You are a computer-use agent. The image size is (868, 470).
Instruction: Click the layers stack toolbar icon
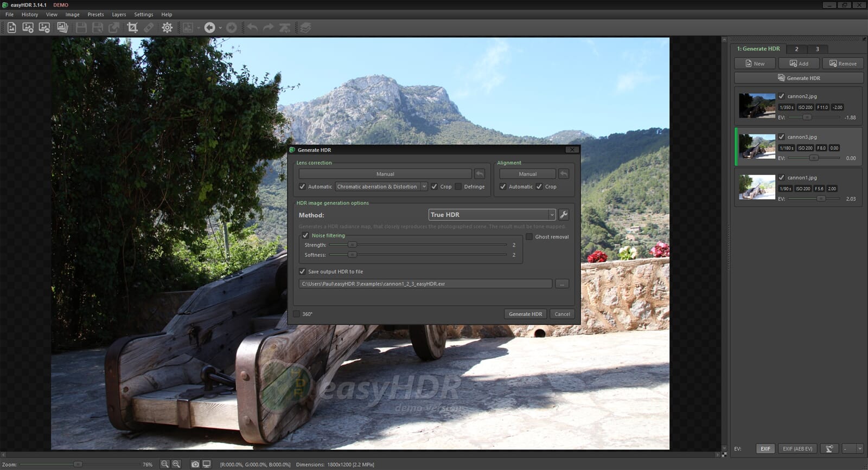pos(305,28)
